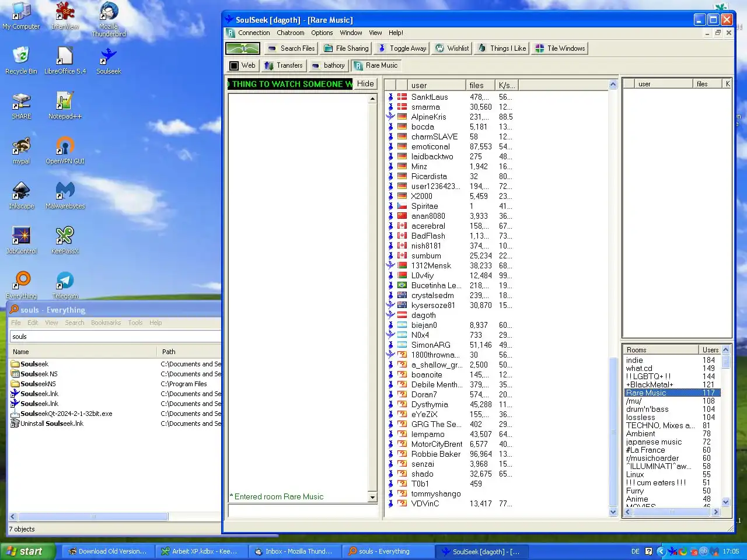This screenshot has height=560, width=747.
Task: Click the Brazilian flag next to Bucetinha
Action: pyautogui.click(x=402, y=285)
